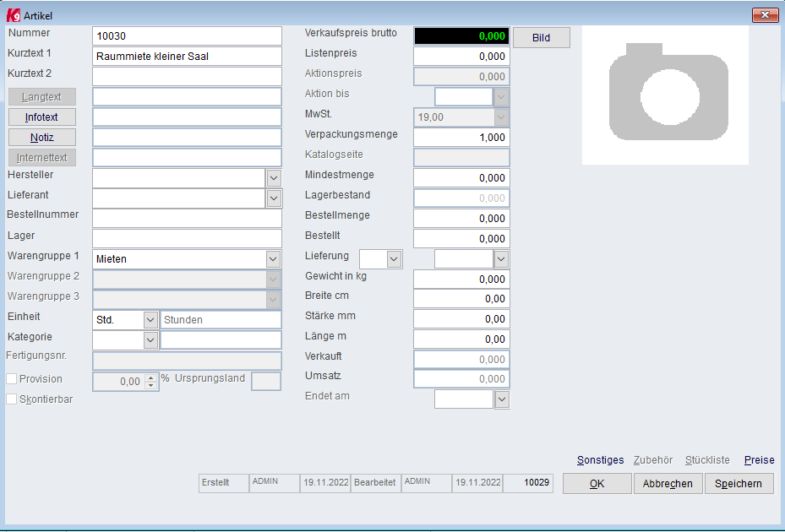Open the Infotext editor button
Screen dimensions: 785x532
point(42,117)
